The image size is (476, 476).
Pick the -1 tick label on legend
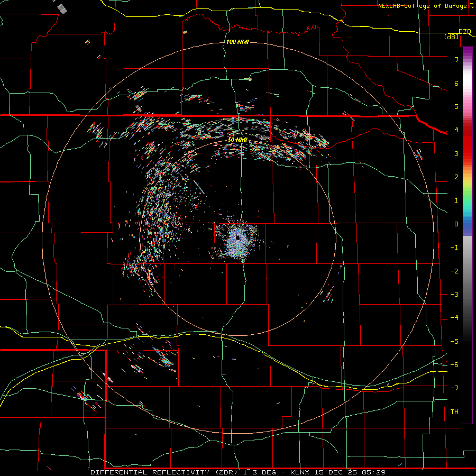454,248
